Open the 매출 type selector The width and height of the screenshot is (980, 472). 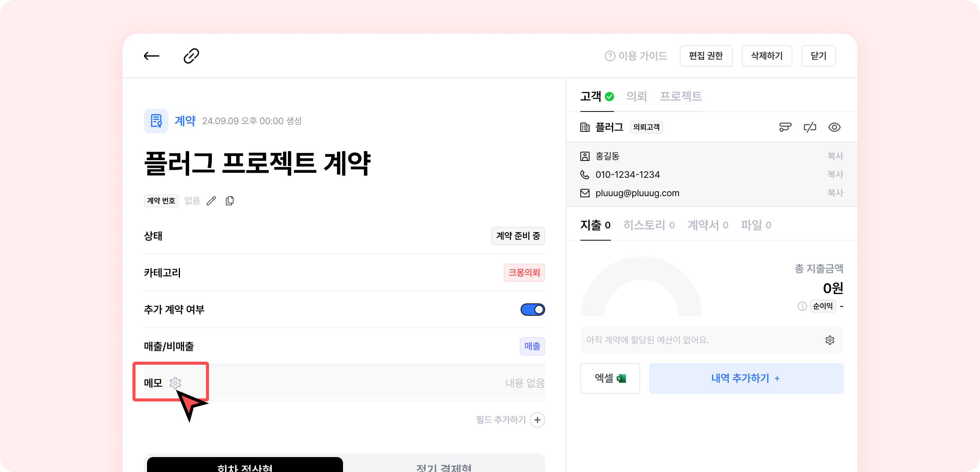click(532, 346)
